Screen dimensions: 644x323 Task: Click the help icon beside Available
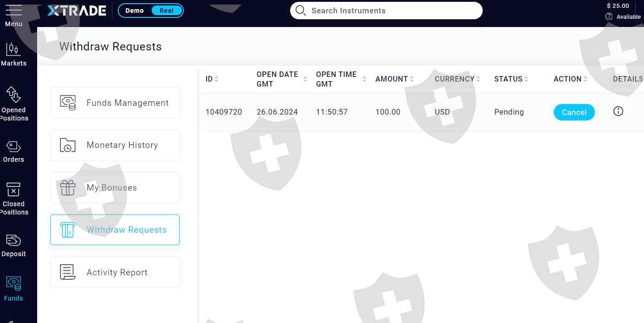(x=609, y=16)
